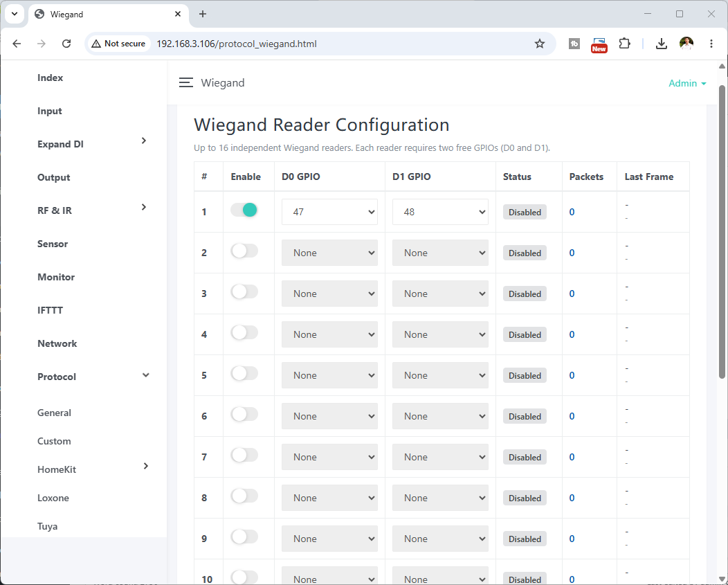Open the tab search dropdown arrow
728x585 pixels.
(x=15, y=14)
